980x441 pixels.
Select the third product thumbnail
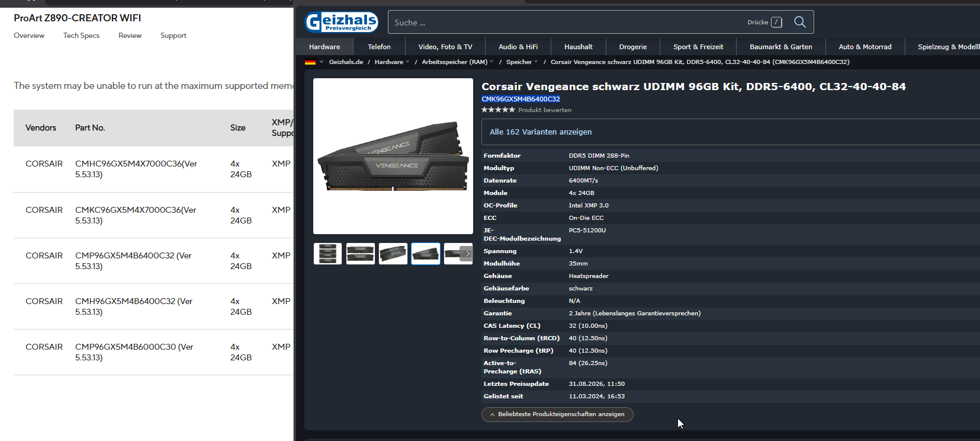point(393,254)
